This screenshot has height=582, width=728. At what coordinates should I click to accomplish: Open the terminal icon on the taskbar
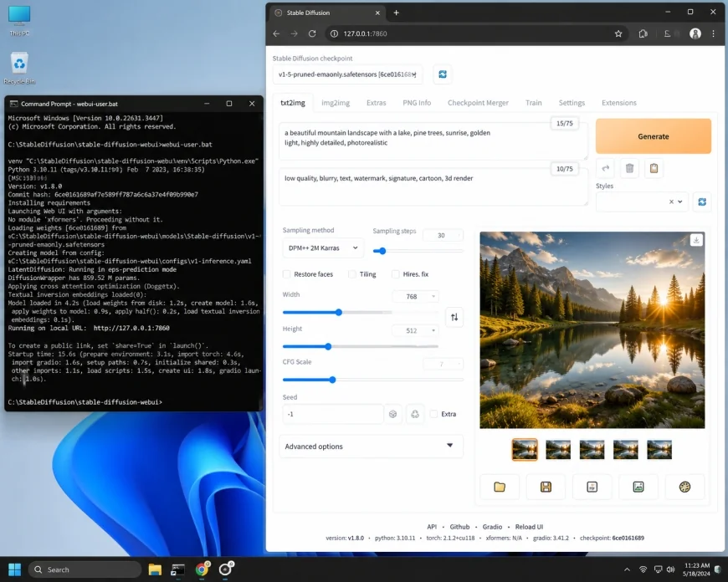coord(178,569)
